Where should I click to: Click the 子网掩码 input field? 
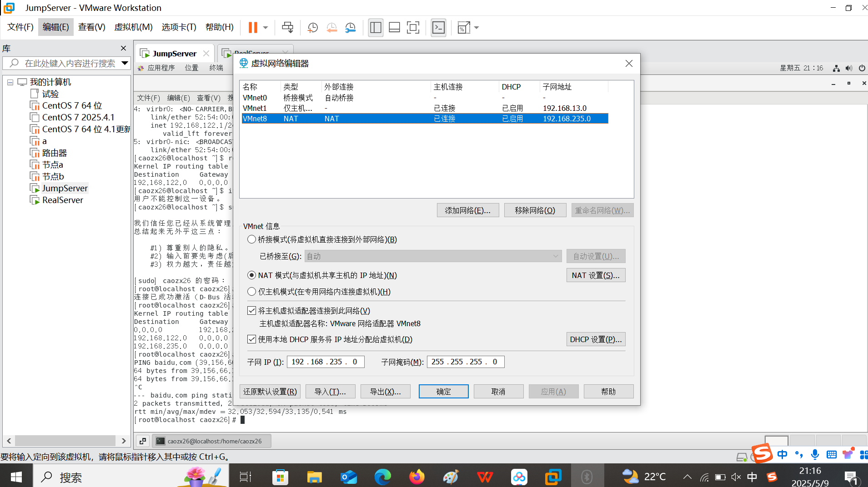click(x=466, y=362)
